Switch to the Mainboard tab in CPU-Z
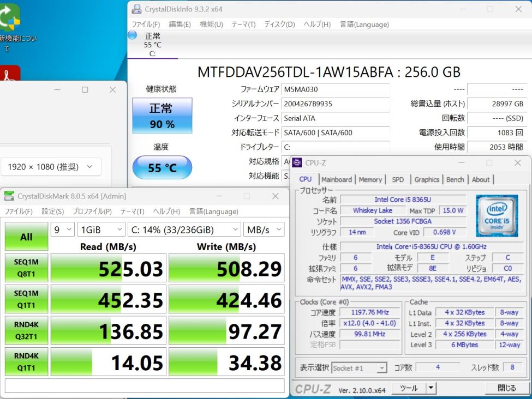Screen dimensions: 532x399 click(337, 180)
